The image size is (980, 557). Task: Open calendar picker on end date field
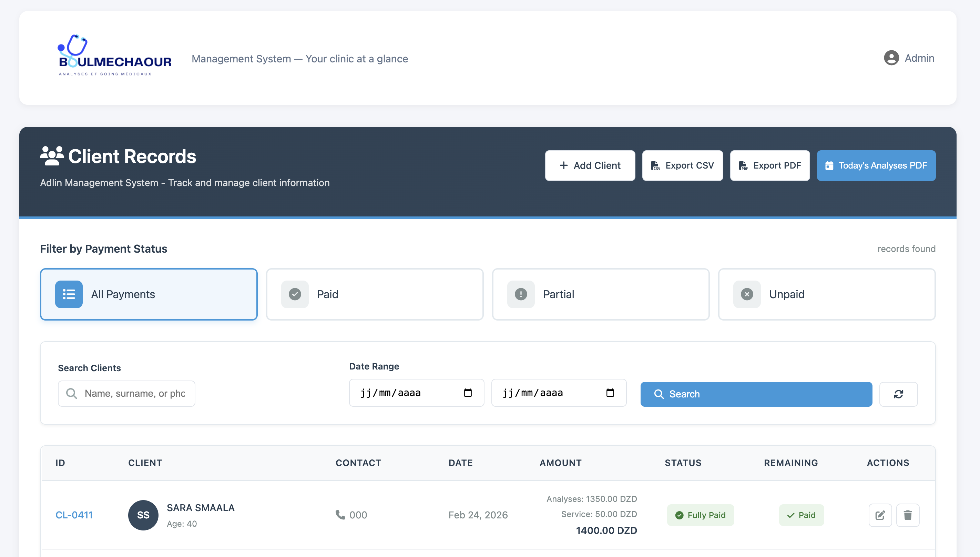(x=610, y=393)
